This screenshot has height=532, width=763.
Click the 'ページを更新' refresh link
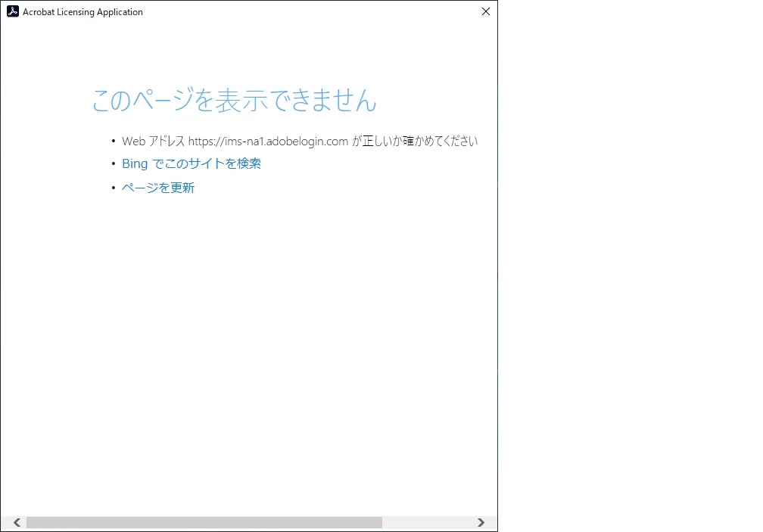click(158, 188)
